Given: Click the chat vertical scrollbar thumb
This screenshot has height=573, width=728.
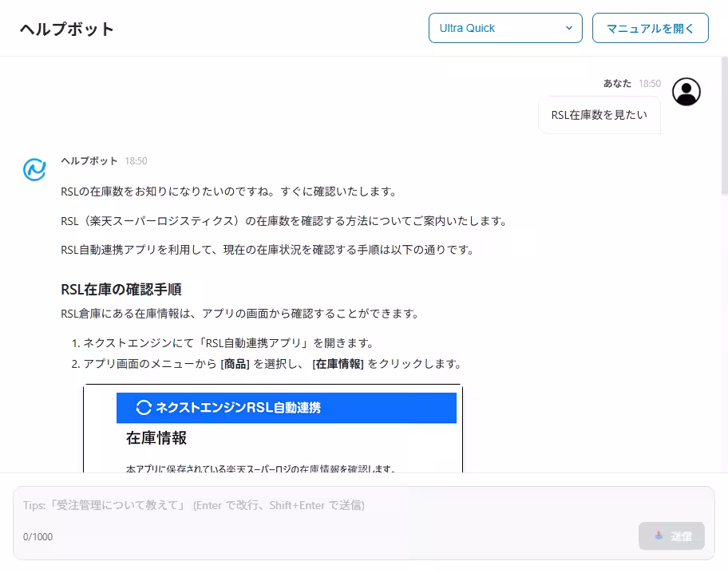Looking at the screenshot, I should coord(724,125).
